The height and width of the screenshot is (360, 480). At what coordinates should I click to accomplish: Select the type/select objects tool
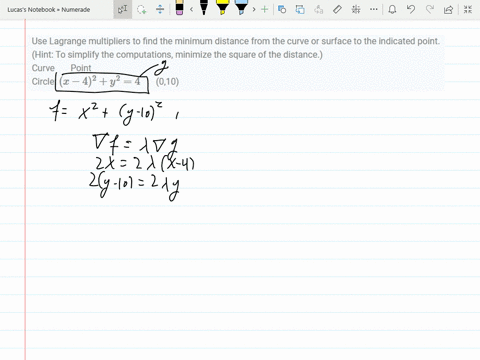[123, 9]
